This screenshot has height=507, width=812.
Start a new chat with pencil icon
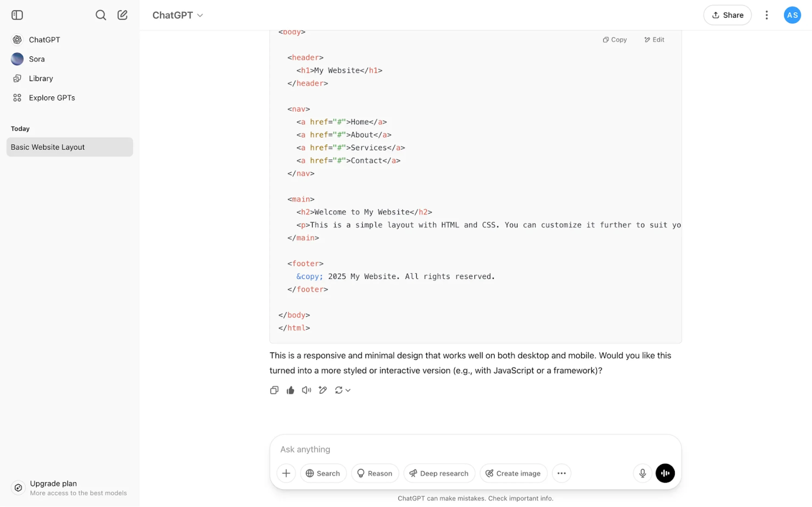(x=122, y=15)
